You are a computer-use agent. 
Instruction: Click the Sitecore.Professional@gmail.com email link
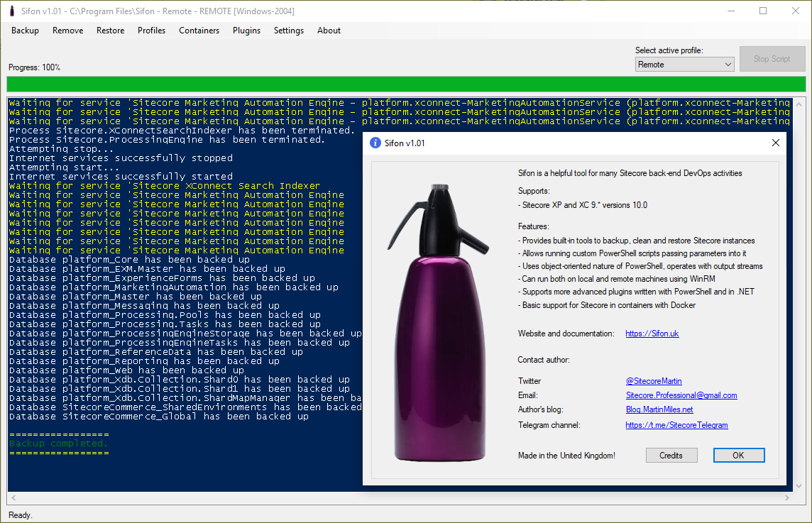pos(681,395)
